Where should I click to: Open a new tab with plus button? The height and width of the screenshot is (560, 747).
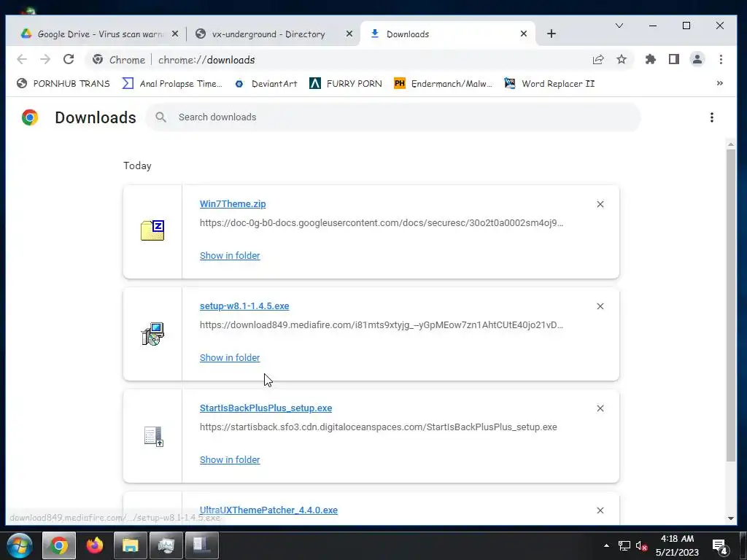point(551,34)
